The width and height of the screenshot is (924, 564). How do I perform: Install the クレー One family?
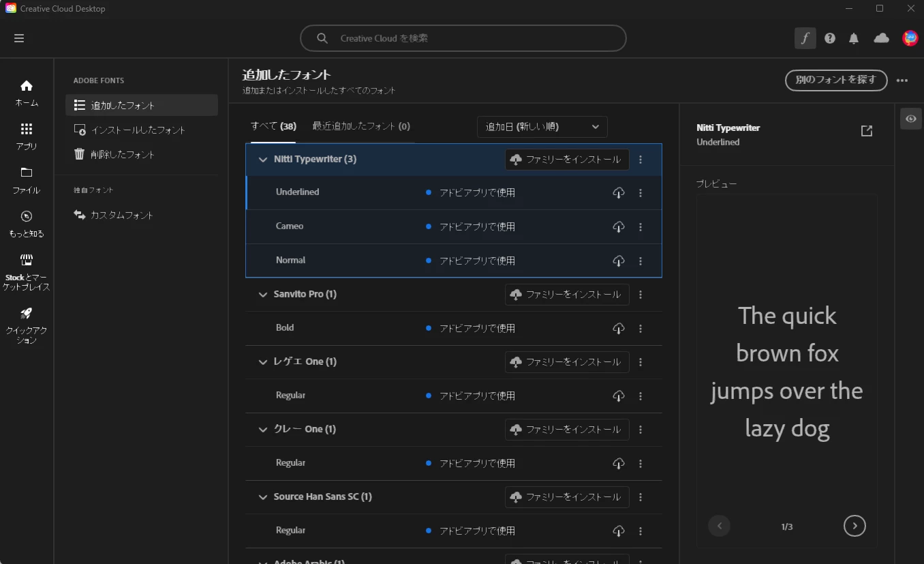tap(566, 430)
